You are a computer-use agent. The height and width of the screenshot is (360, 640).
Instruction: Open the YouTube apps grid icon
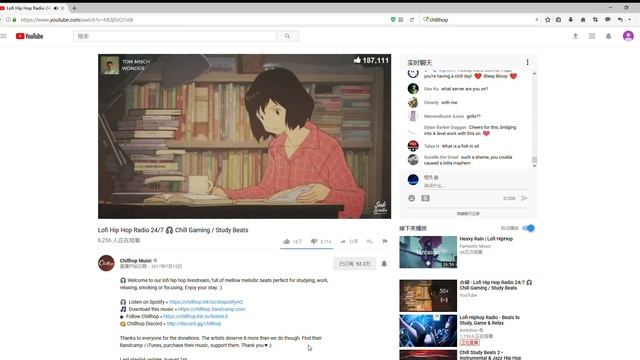coord(592,36)
